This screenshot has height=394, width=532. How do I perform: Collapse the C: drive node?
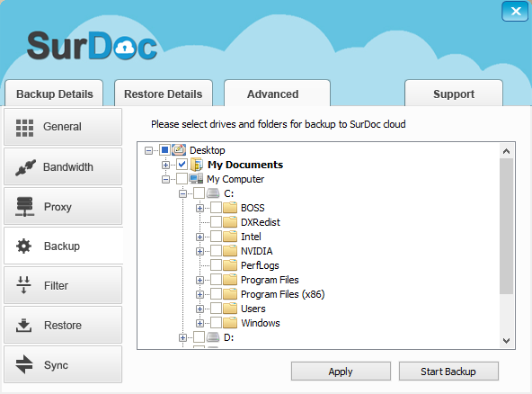[182, 193]
